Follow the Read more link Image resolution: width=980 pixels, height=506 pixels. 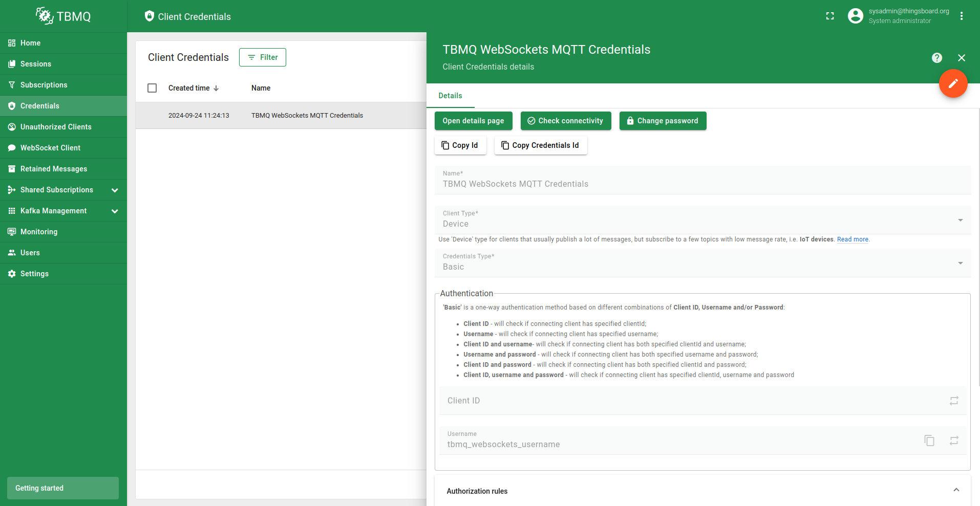[853, 239]
